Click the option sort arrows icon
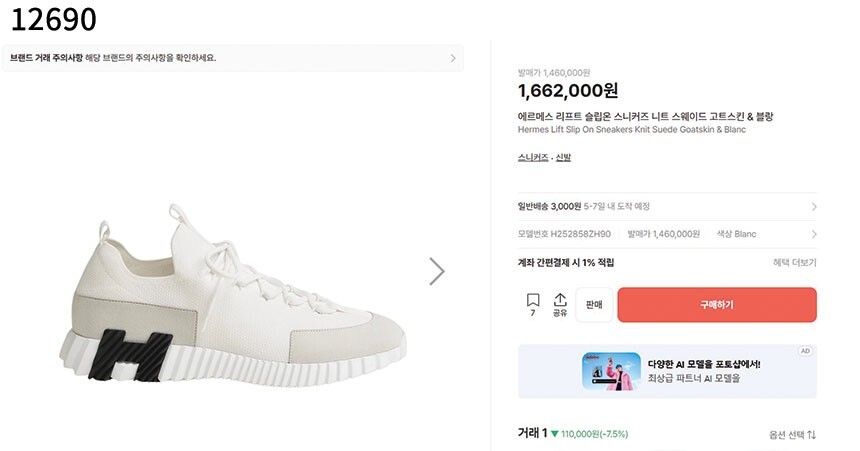Image resolution: width=860 pixels, height=451 pixels. click(812, 435)
